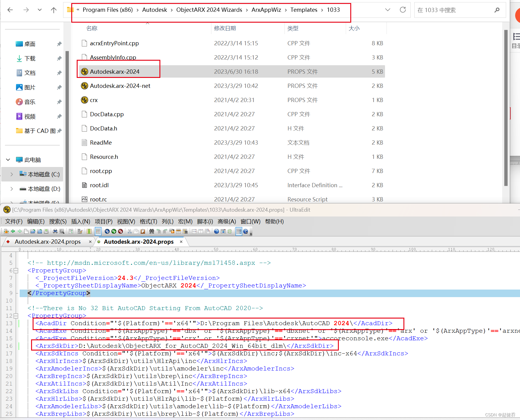Refresh the Explorer folder view
This screenshot has width=520, height=420.
tap(403, 10)
